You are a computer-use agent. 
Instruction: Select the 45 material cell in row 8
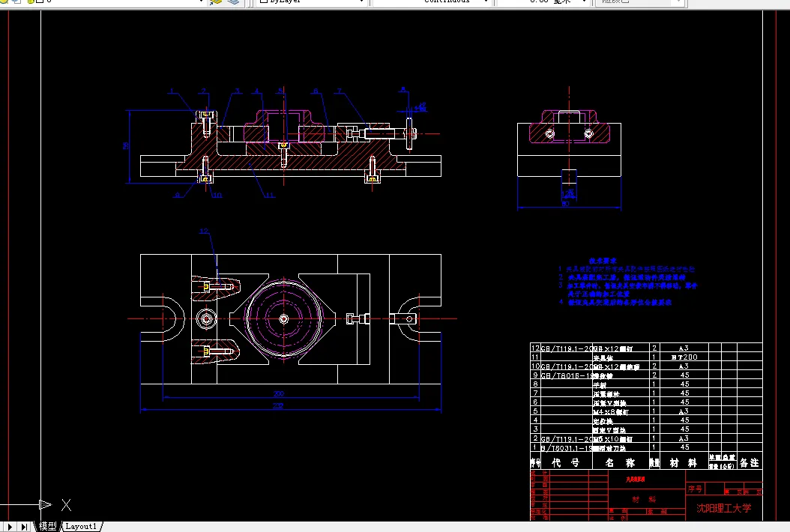[684, 384]
